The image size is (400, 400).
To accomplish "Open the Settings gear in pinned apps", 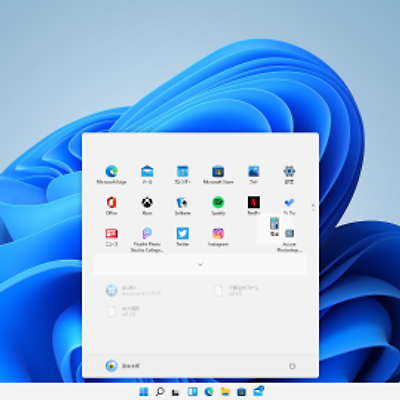I will point(289,174).
